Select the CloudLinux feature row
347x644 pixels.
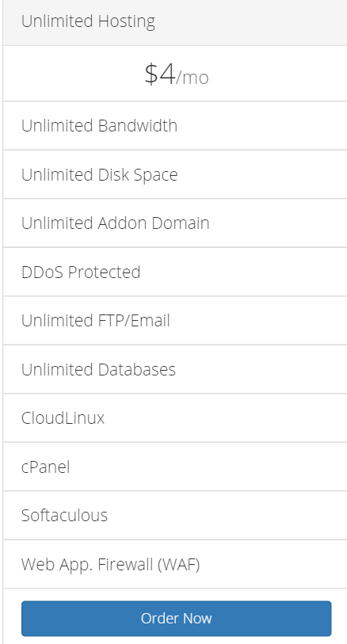point(175,417)
